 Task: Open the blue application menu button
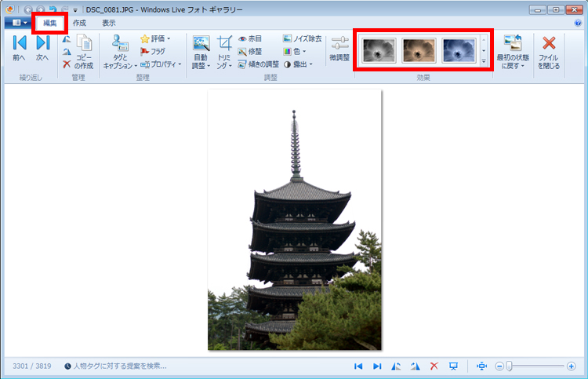(x=19, y=23)
